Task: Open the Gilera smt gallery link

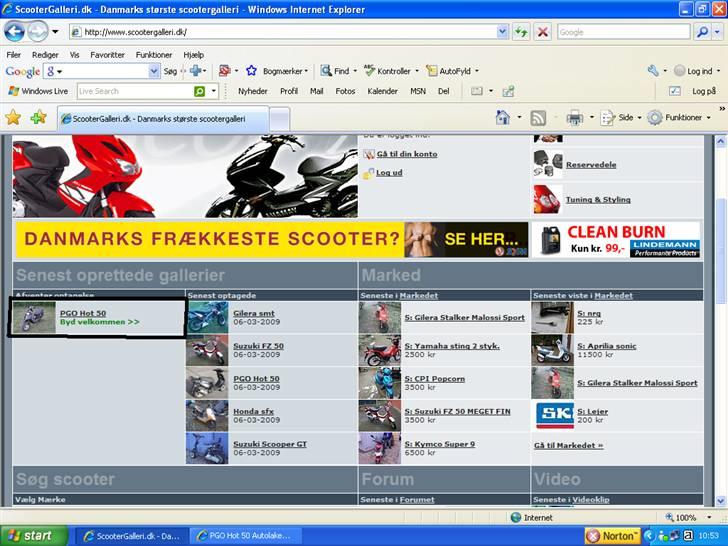Action: [253, 313]
